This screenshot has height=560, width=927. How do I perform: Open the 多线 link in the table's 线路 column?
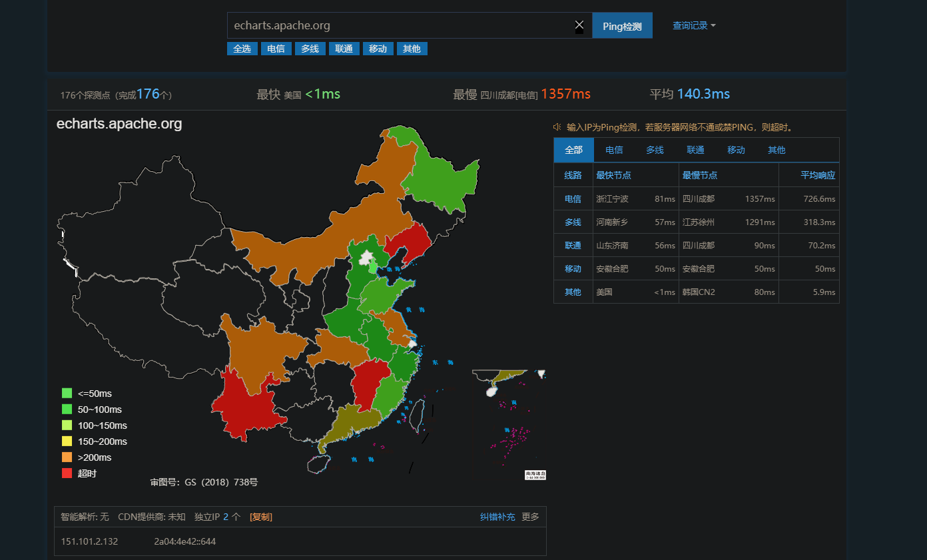(573, 222)
